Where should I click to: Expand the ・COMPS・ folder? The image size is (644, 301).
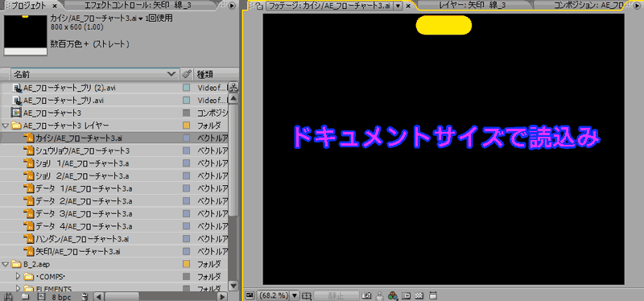pyautogui.click(x=18, y=276)
